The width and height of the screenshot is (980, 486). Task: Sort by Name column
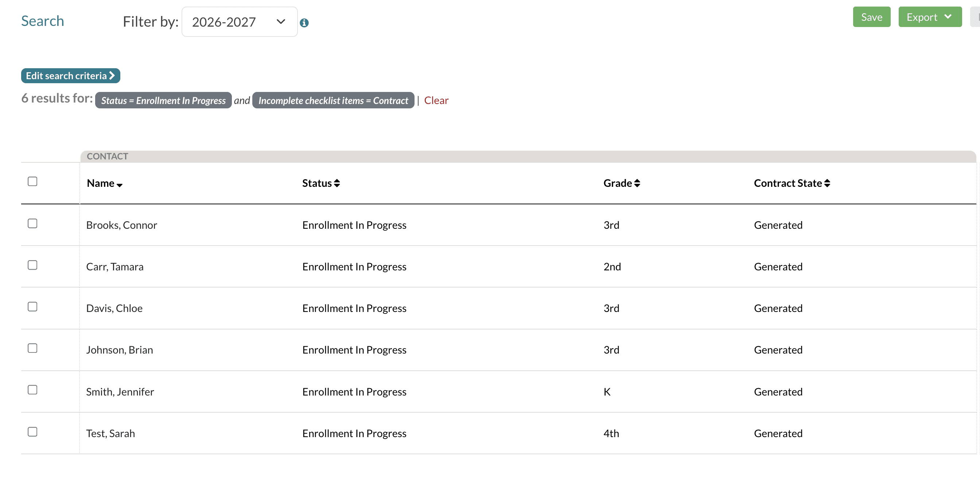tap(105, 184)
